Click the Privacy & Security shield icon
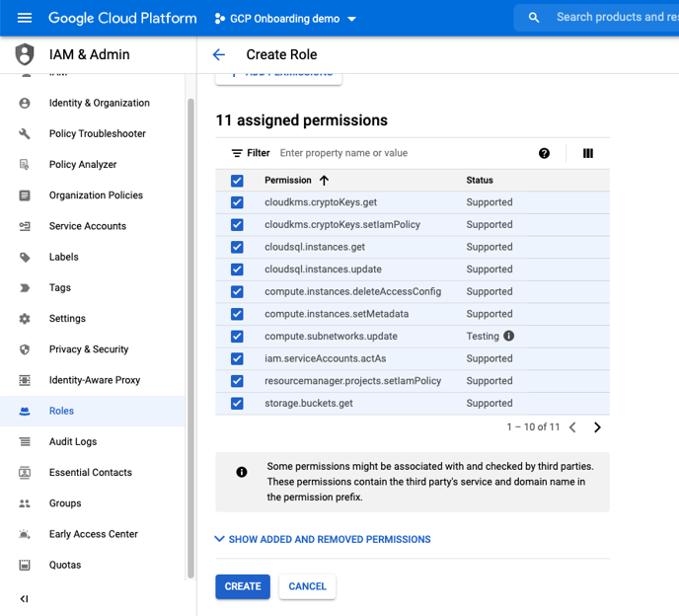Image resolution: width=679 pixels, height=616 pixels. click(25, 349)
